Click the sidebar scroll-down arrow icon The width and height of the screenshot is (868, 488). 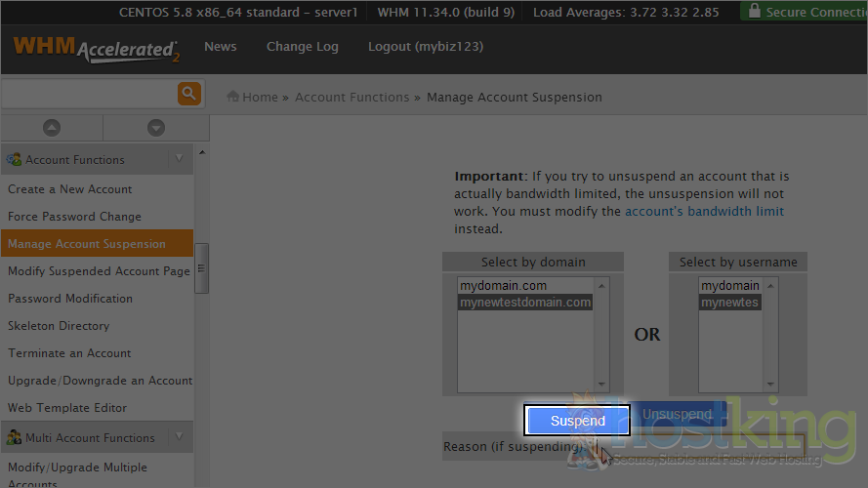click(x=155, y=128)
